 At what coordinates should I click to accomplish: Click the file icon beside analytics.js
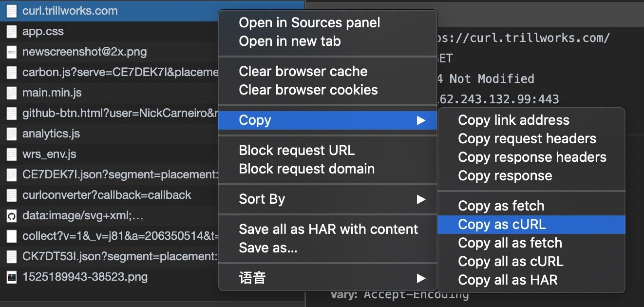tap(11, 134)
